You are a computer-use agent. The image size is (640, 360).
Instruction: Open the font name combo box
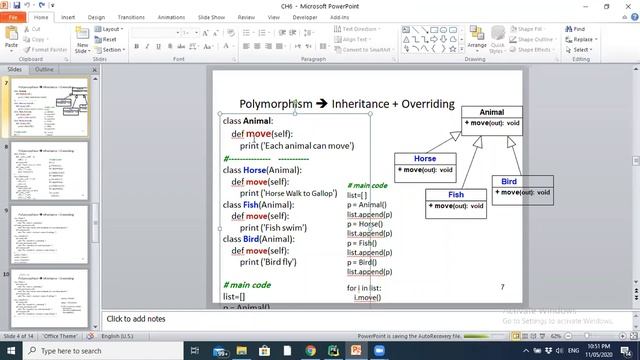[x=156, y=33]
